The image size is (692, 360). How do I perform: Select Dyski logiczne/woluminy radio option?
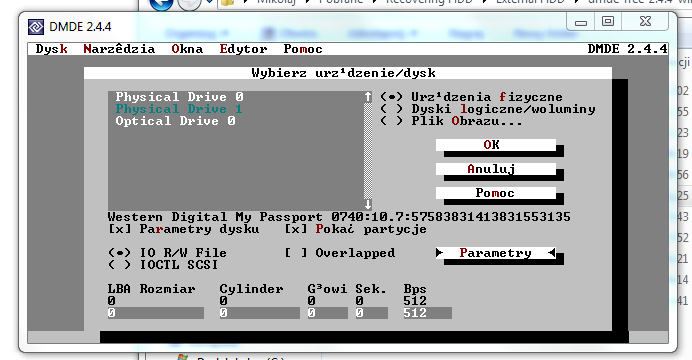click(488, 109)
